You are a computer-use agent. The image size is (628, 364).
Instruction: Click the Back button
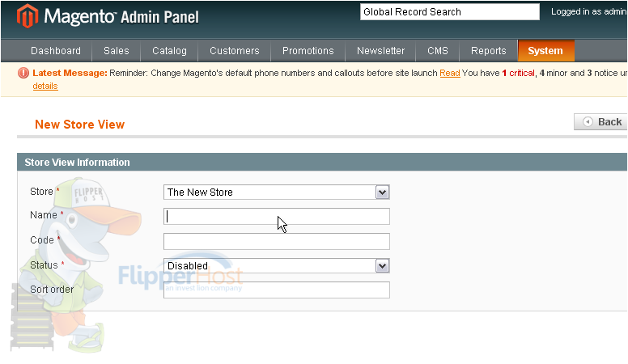click(600, 121)
